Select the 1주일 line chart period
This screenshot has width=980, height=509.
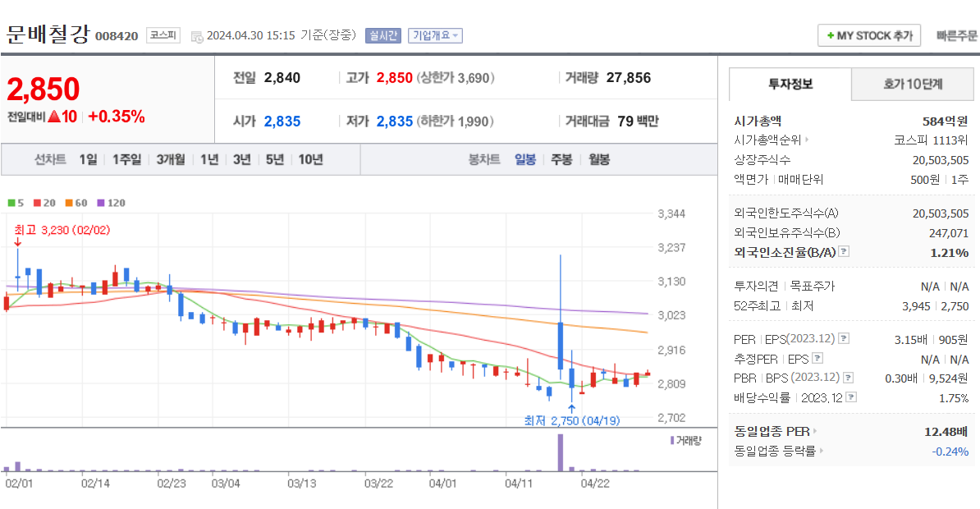[x=127, y=159]
